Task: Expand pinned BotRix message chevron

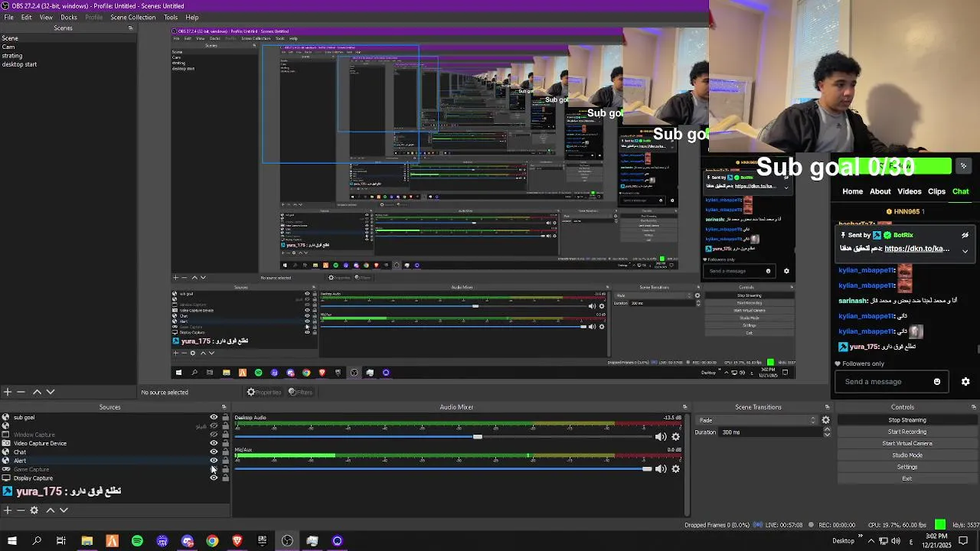Action: point(965,250)
